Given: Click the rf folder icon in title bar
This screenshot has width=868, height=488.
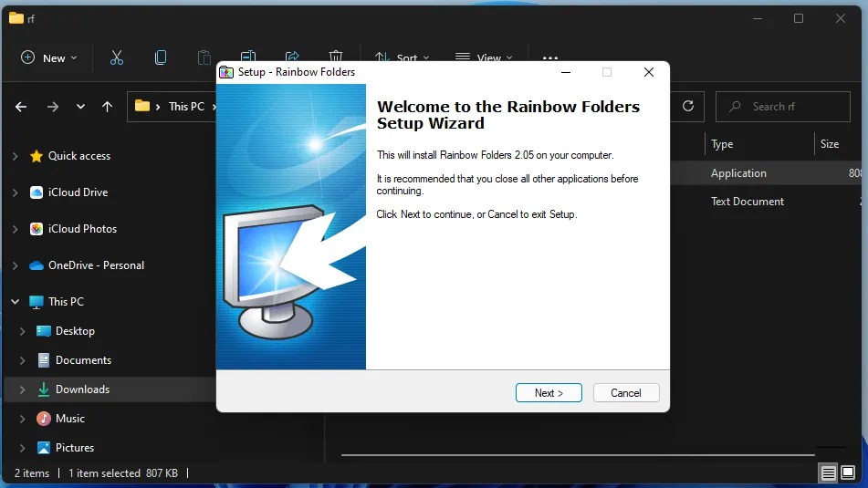Looking at the screenshot, I should [x=16, y=18].
